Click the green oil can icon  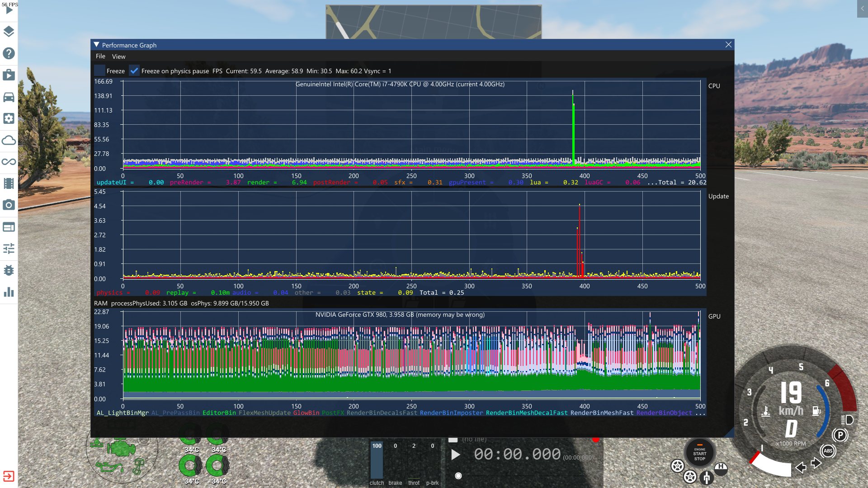coord(109,467)
